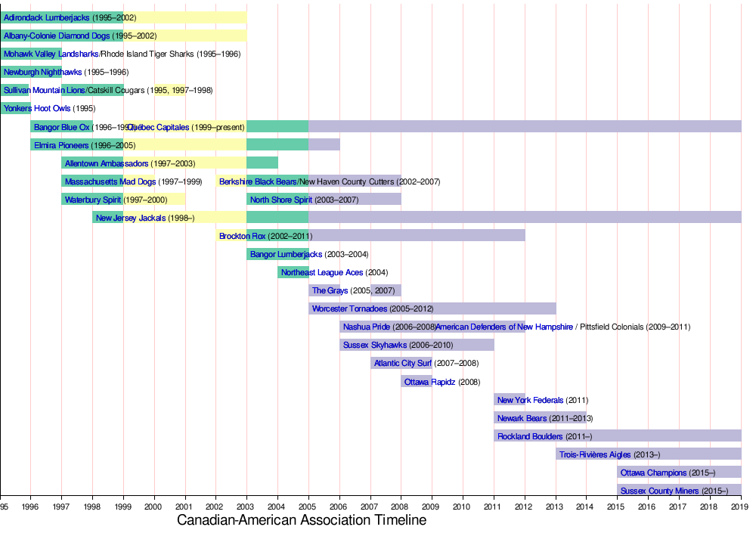Click the Rockland Boulders link
Screen dimensions: 756x533
click(x=529, y=436)
